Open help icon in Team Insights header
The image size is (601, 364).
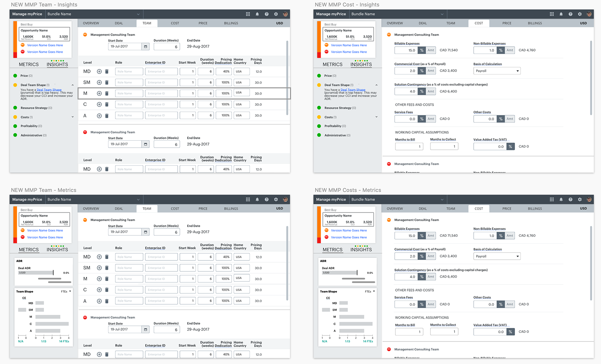coord(266,14)
